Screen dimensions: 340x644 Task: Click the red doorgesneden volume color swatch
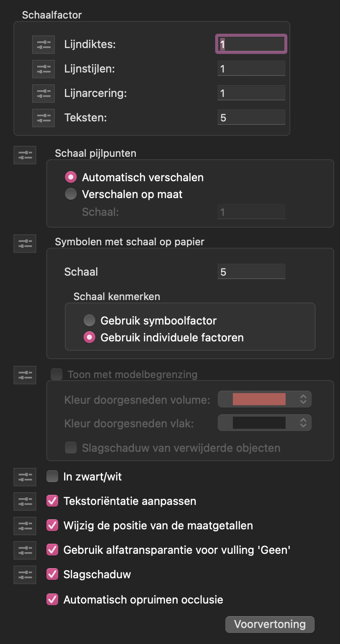pos(259,399)
